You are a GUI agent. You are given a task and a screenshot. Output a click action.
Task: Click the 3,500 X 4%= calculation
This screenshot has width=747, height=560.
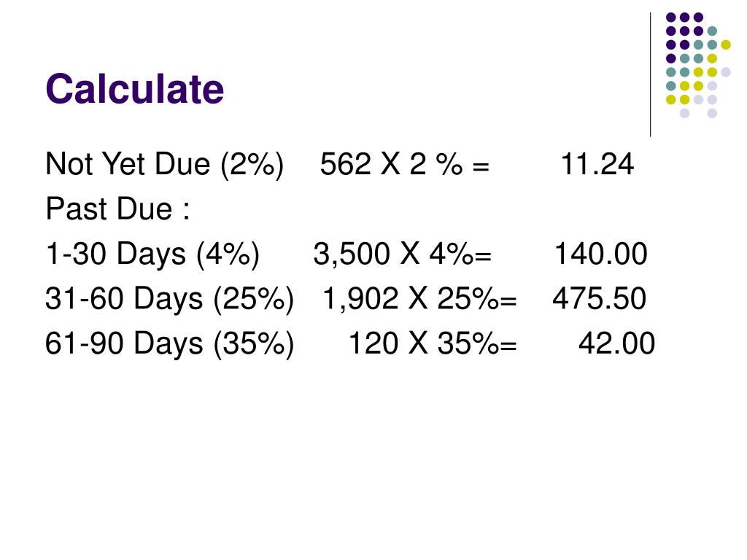click(x=402, y=253)
